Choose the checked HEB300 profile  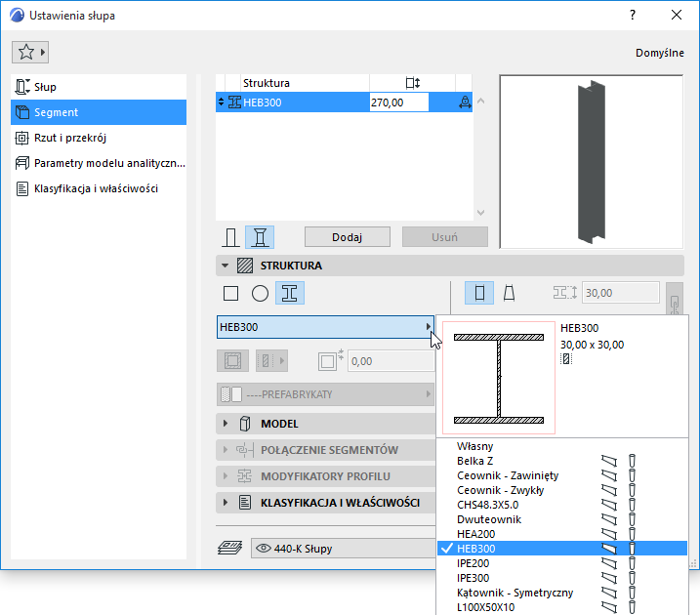pos(562,549)
